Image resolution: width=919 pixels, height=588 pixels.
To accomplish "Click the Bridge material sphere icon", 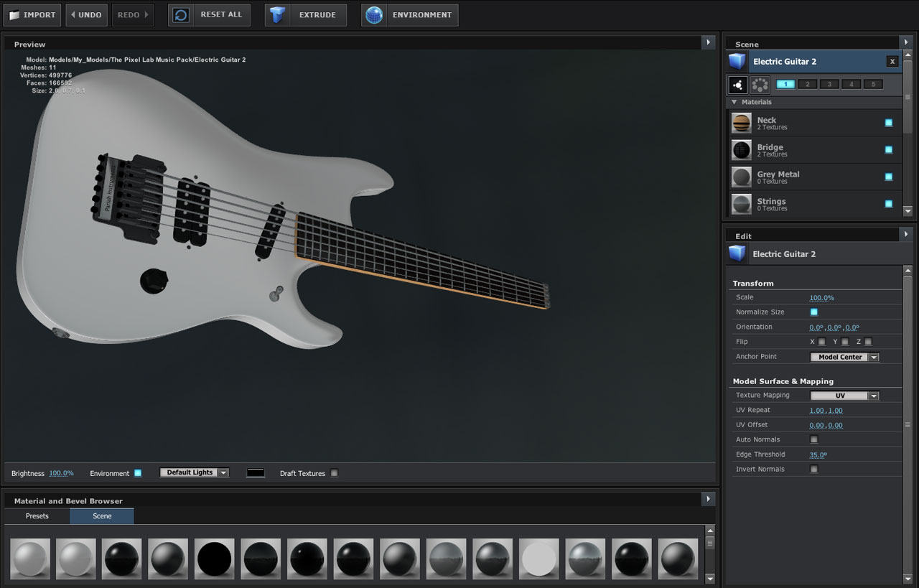I will point(742,150).
